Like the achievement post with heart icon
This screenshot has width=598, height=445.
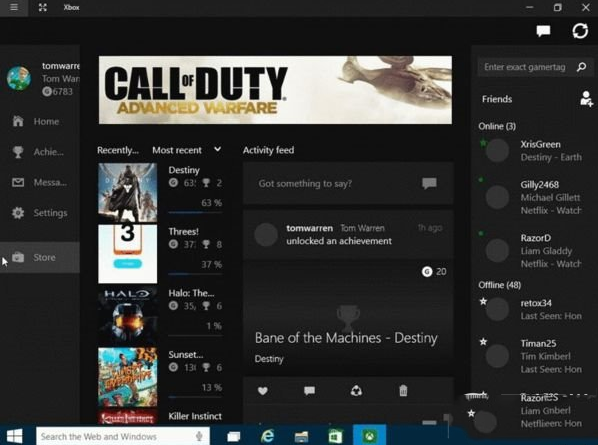(x=263, y=390)
